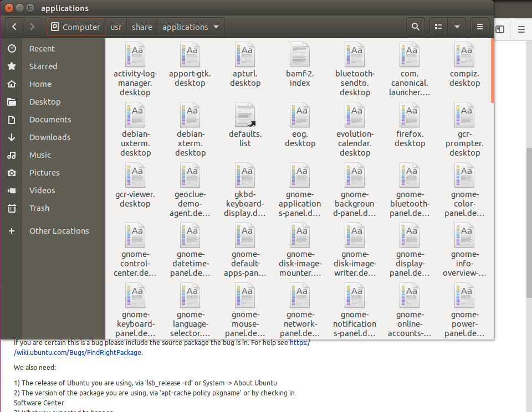Screen dimensions: 532x412
Task: Go forward with the right arrow button
Action: [x=32, y=27]
